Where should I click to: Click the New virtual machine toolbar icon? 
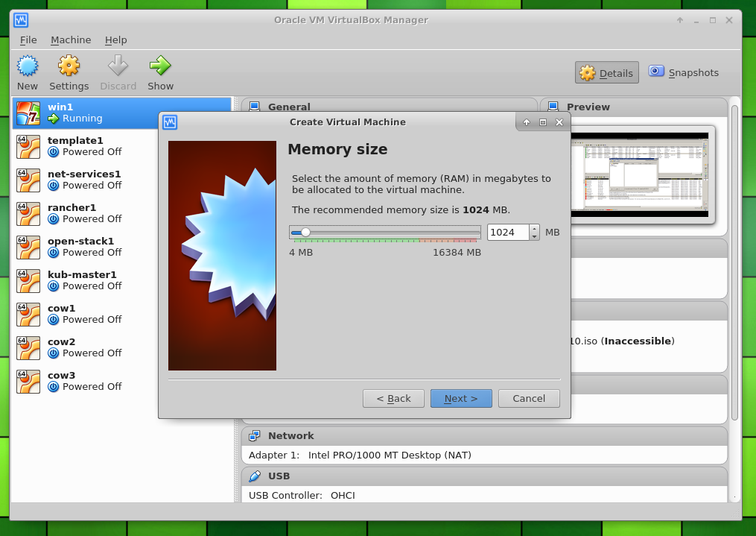pyautogui.click(x=28, y=66)
